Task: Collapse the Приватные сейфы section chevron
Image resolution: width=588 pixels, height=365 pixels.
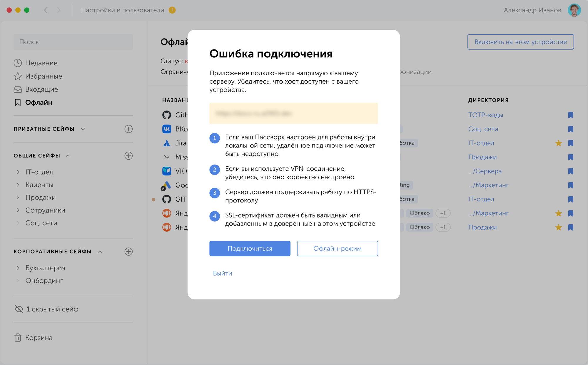Action: point(83,129)
